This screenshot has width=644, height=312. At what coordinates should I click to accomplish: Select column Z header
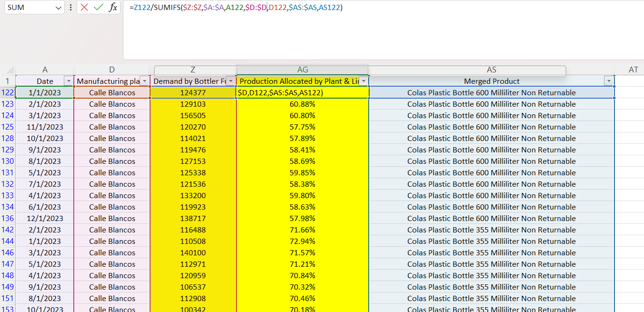pos(193,70)
